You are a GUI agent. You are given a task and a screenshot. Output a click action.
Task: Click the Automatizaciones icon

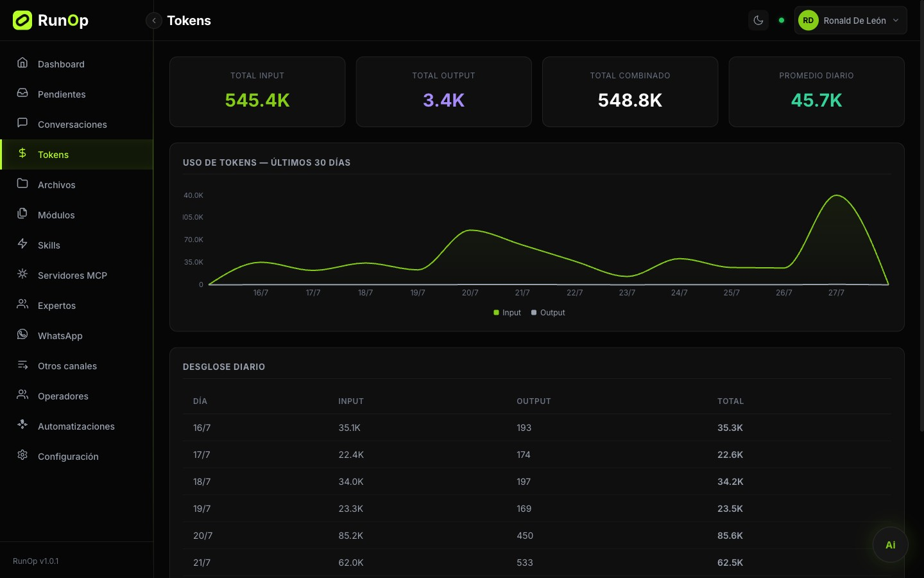click(22, 425)
